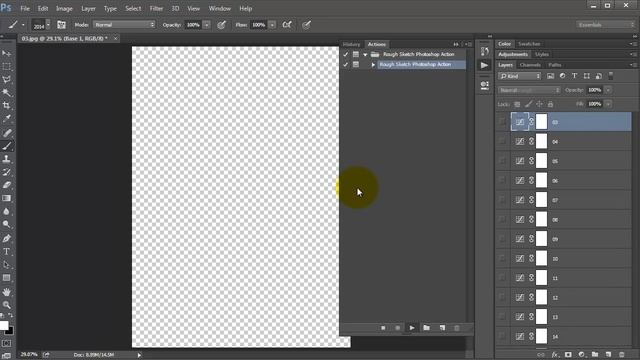Select the Blur tool

[x=7, y=211]
